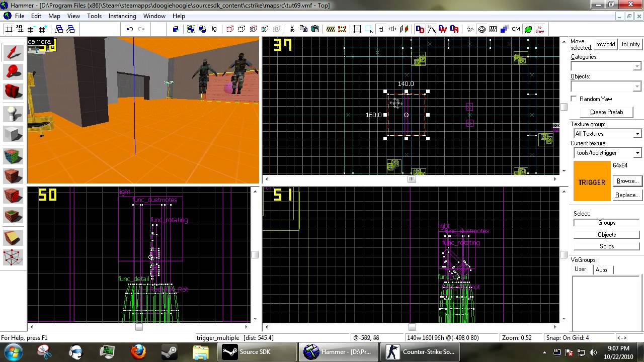Click the side view vertical scrollbar thumb
644x362 pixels.
point(563,255)
